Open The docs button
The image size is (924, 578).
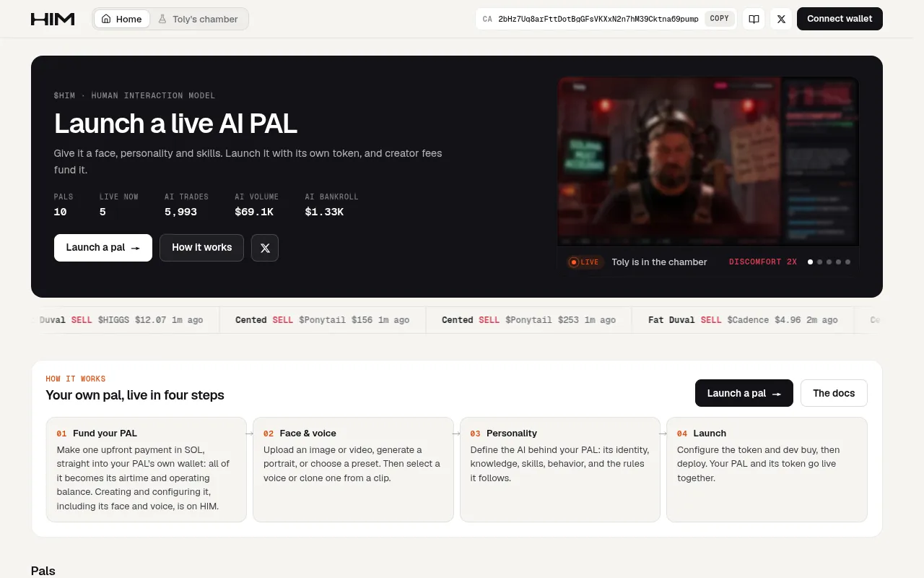tap(834, 393)
